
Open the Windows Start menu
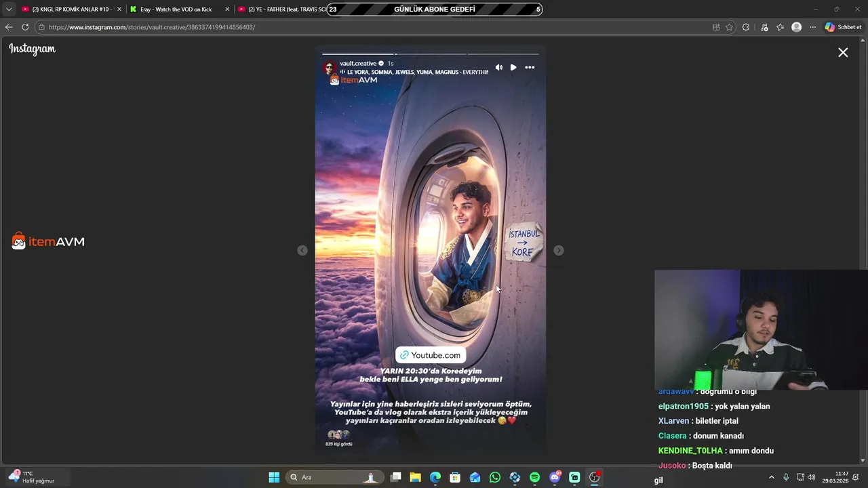pyautogui.click(x=274, y=477)
